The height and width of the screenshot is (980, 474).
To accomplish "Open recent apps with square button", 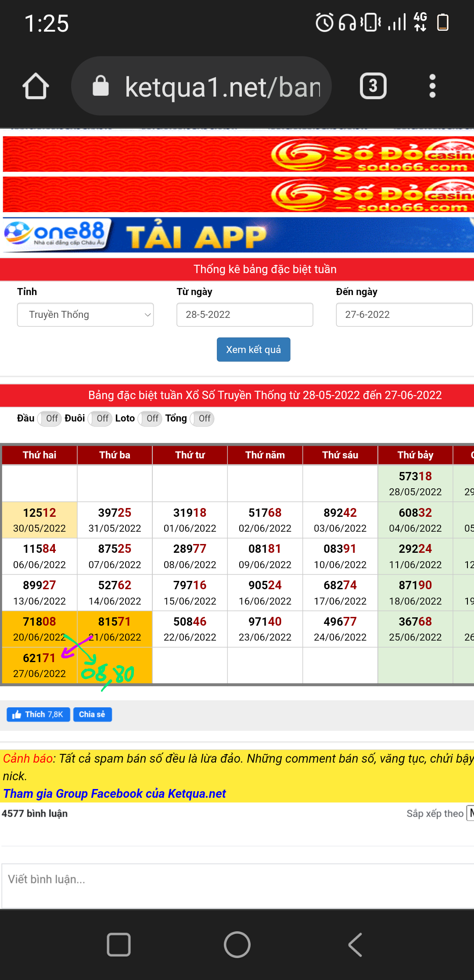I will pyautogui.click(x=118, y=944).
